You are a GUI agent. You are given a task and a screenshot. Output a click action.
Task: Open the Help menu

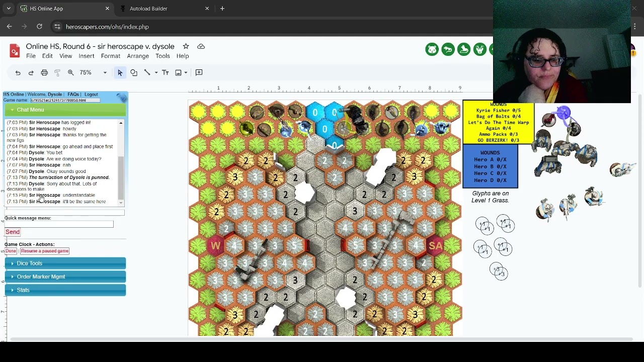click(183, 56)
